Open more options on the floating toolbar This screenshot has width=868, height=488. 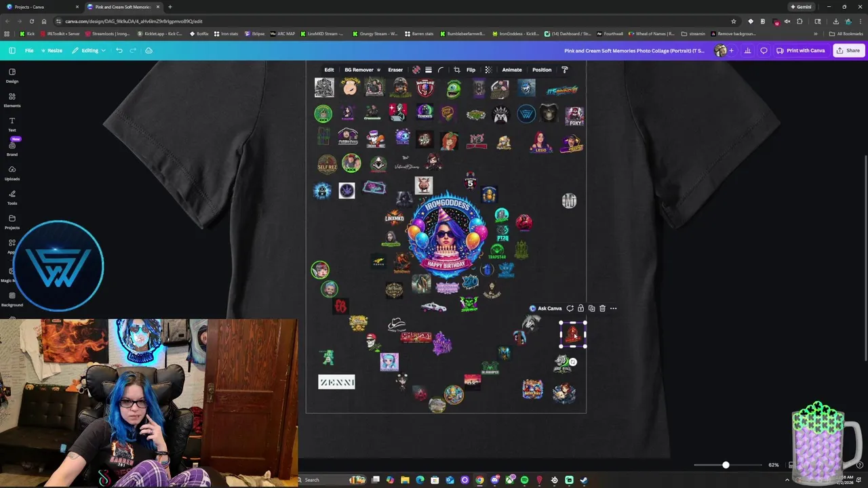coord(613,308)
